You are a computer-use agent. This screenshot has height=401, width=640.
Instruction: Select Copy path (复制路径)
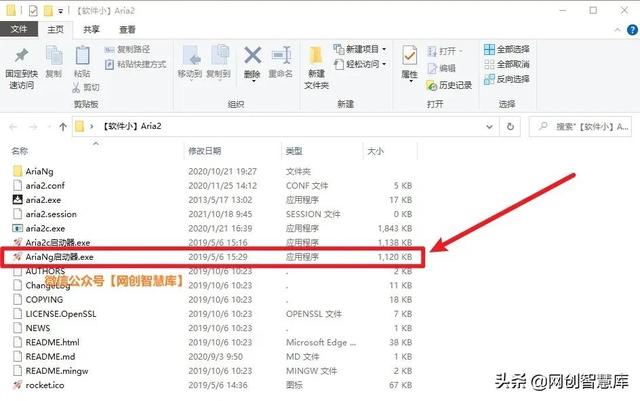[127, 49]
